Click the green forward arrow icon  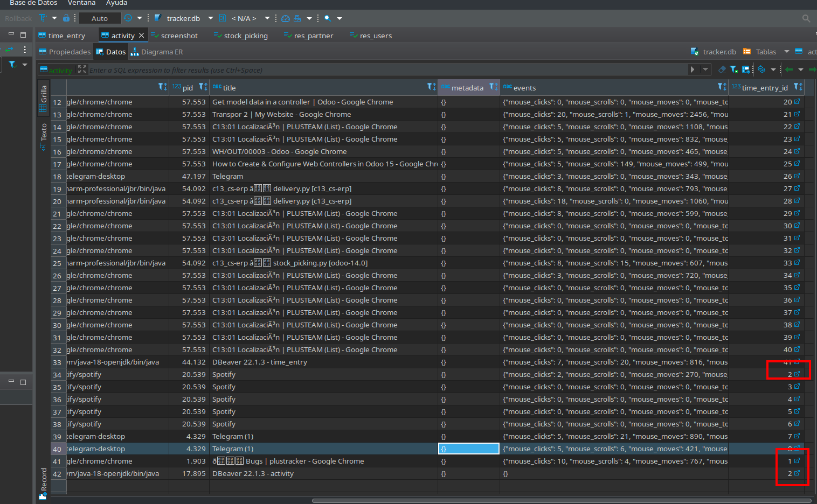click(x=813, y=69)
